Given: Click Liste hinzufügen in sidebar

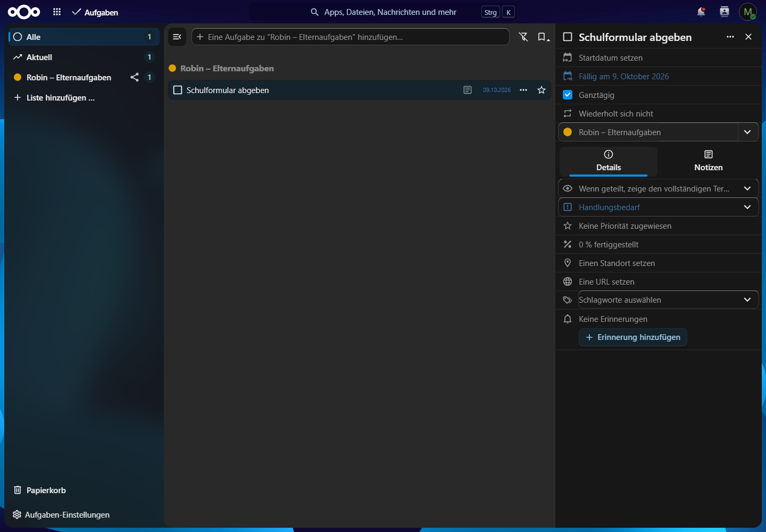Looking at the screenshot, I should click(84, 97).
